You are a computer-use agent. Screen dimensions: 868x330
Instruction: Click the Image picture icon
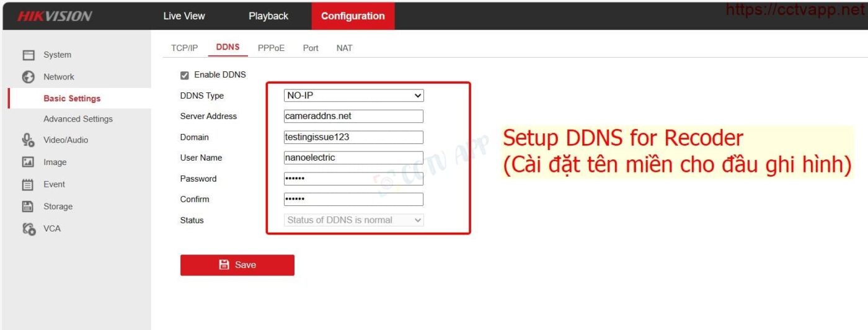tap(28, 163)
